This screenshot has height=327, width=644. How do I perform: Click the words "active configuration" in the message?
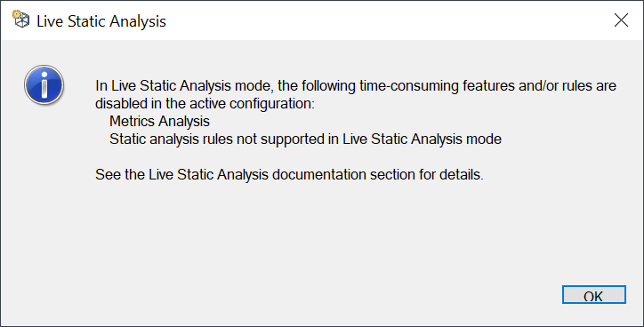[251, 104]
